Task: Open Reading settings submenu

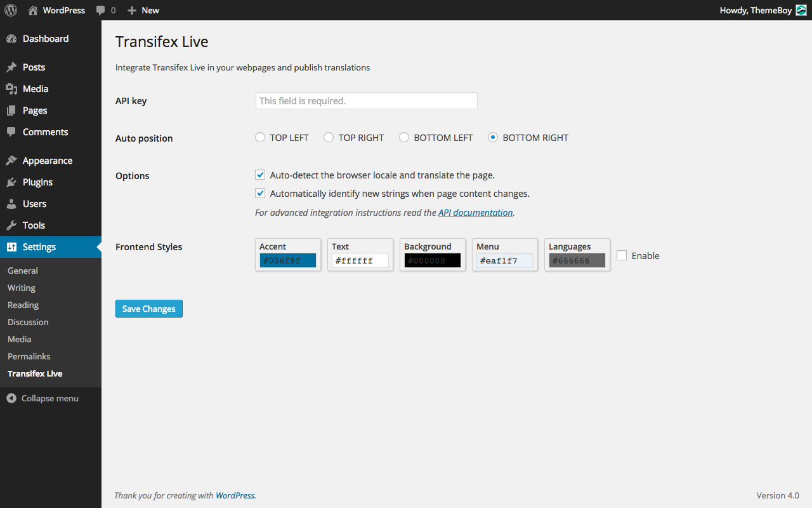Action: coord(23,305)
